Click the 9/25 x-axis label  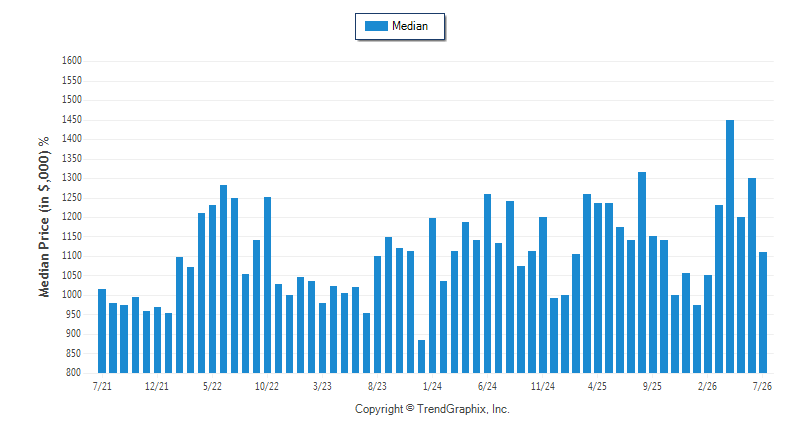point(653,386)
